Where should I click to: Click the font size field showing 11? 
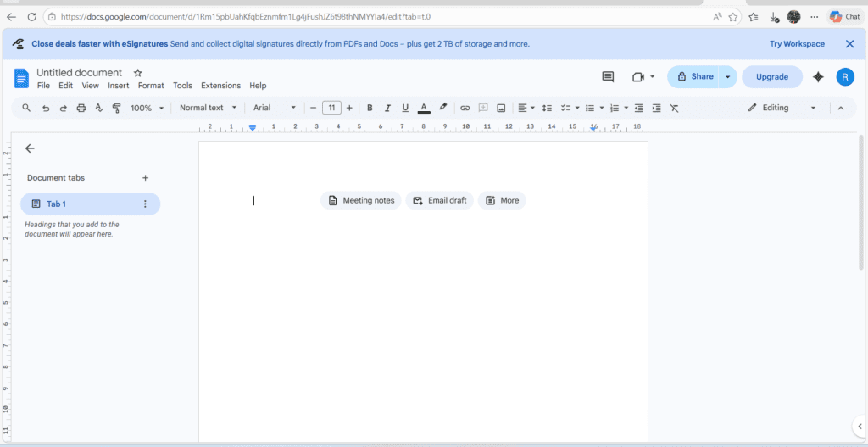click(331, 108)
